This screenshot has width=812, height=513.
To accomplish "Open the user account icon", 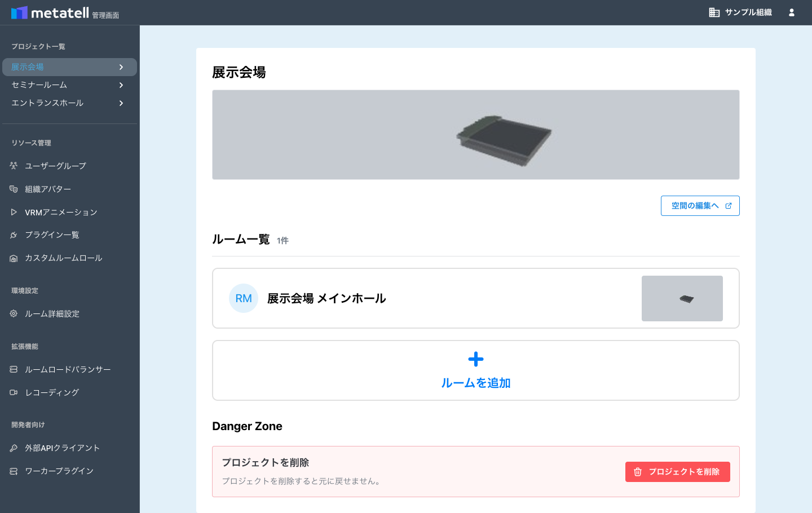I will pyautogui.click(x=792, y=12).
